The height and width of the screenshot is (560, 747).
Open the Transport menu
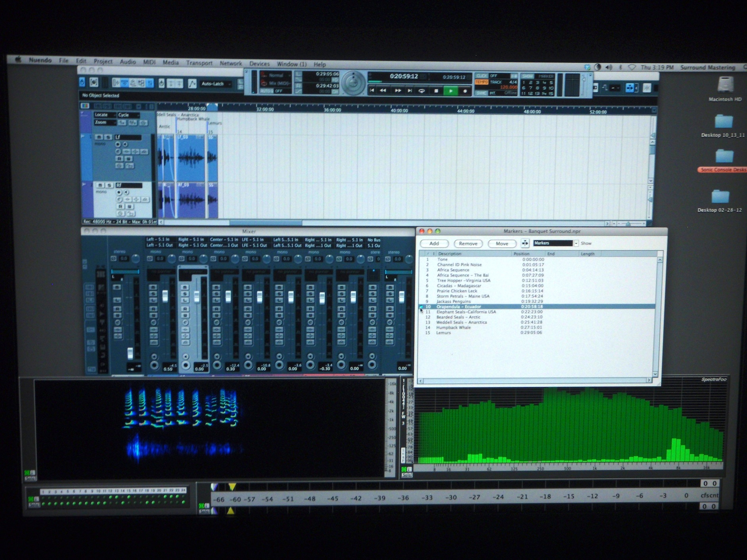pos(199,63)
